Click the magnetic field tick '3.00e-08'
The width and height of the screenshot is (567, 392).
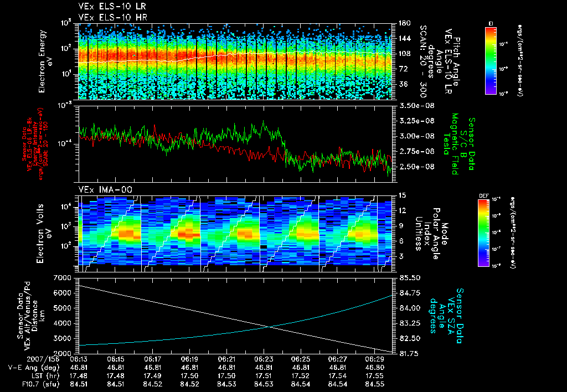(x=416, y=136)
